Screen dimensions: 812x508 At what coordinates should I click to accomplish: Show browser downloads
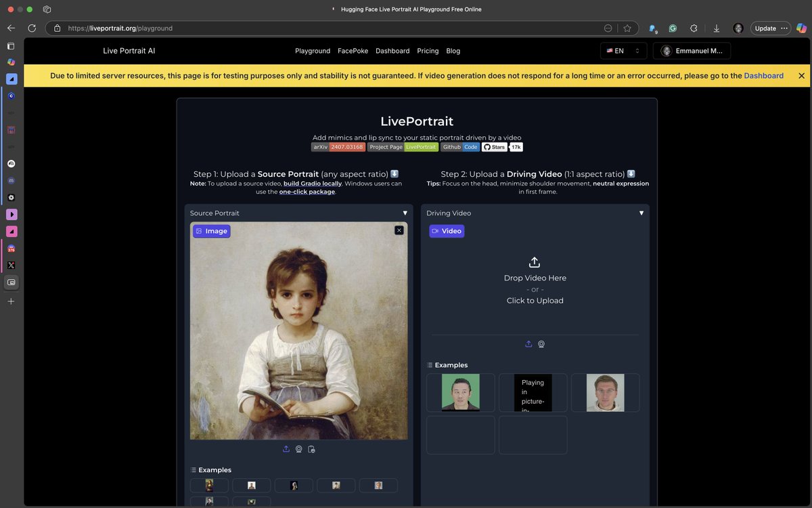click(716, 28)
